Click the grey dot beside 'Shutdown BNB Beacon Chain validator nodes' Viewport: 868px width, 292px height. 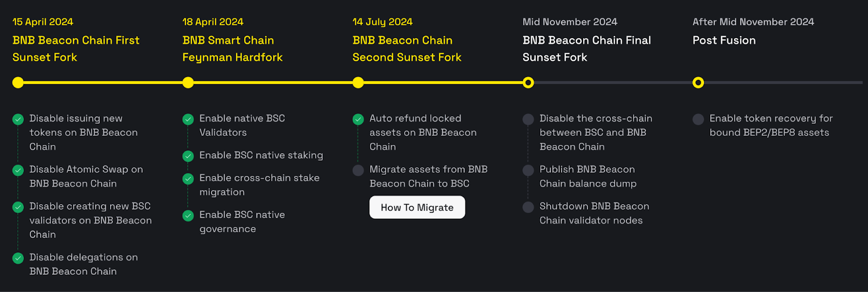tap(528, 207)
